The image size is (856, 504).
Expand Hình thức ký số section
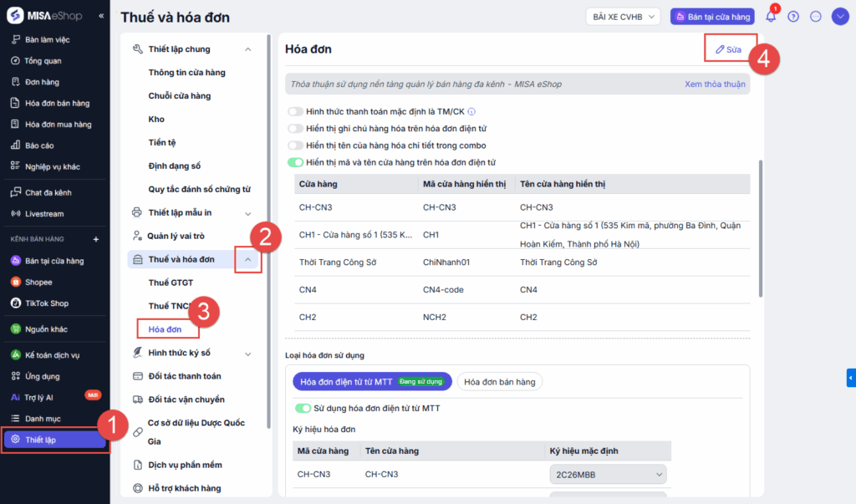coord(247,354)
